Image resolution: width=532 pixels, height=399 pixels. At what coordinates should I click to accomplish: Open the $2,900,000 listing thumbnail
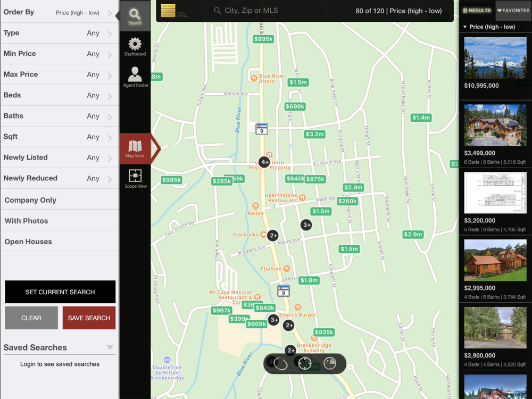click(495, 328)
